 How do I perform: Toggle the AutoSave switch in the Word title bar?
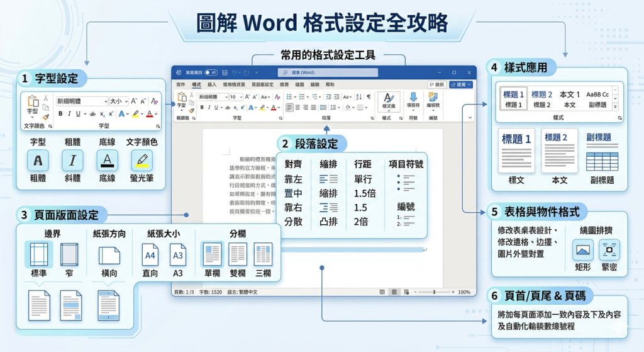tap(211, 73)
